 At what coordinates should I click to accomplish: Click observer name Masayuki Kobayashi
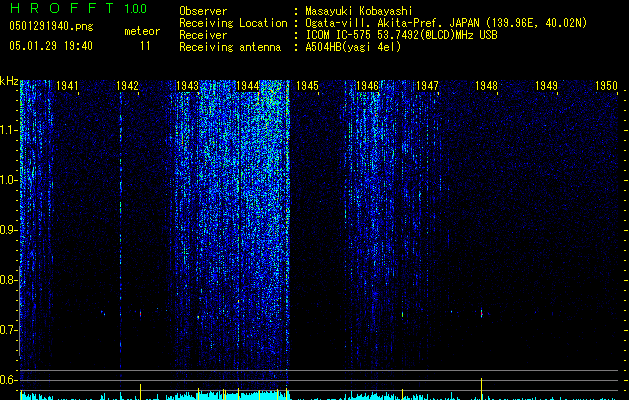click(359, 11)
